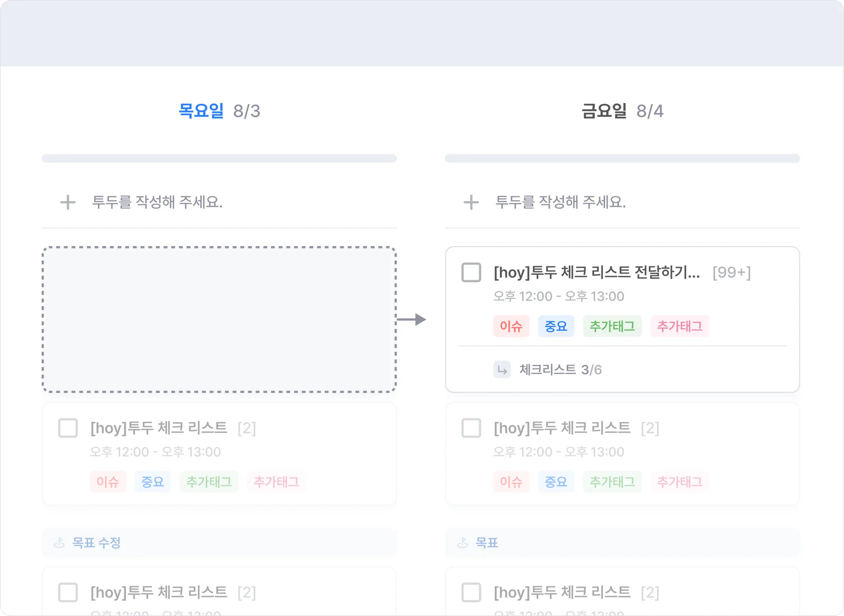Click the checklist sub-item arrow icon

502,370
